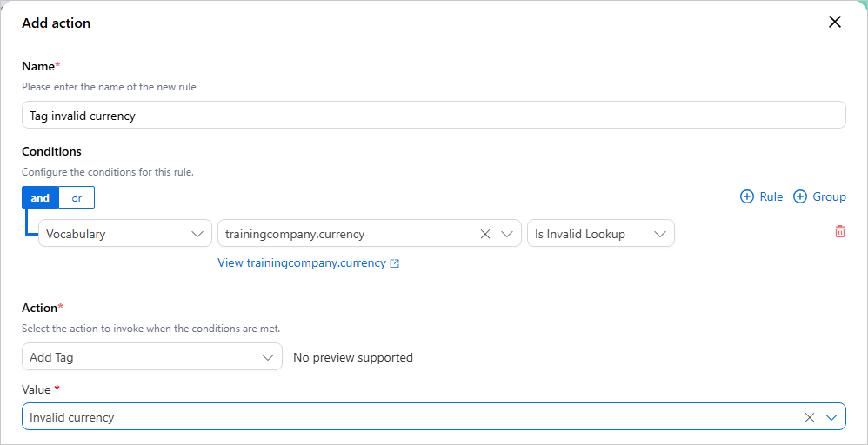Clear the trainingcompany.currency selection

coord(485,234)
